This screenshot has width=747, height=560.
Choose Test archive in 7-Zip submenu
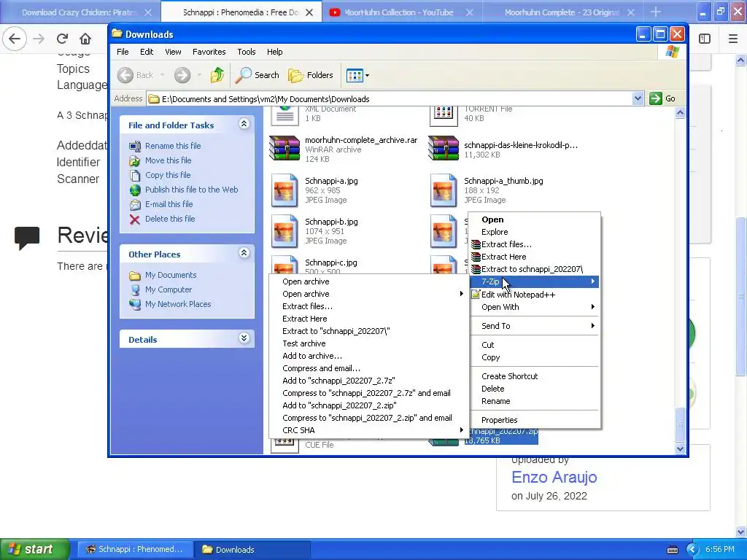368,343
